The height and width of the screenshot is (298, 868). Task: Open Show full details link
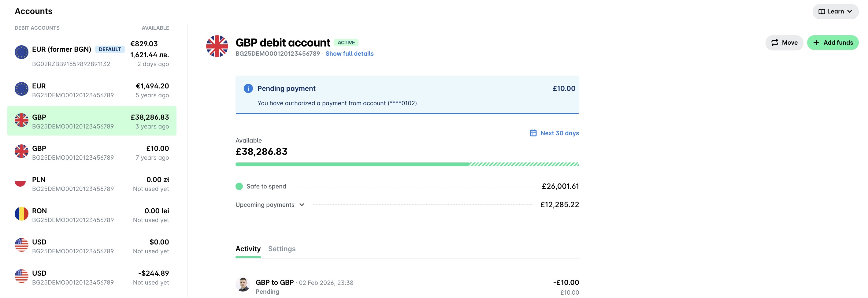(x=349, y=53)
